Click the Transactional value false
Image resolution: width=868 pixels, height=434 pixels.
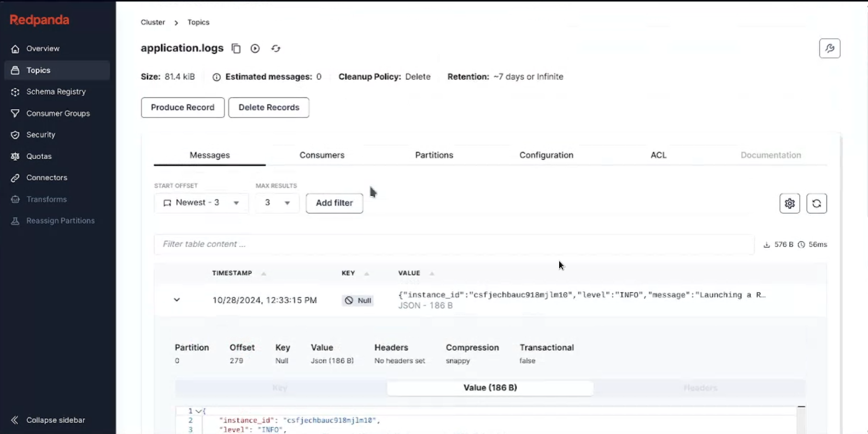coord(527,361)
